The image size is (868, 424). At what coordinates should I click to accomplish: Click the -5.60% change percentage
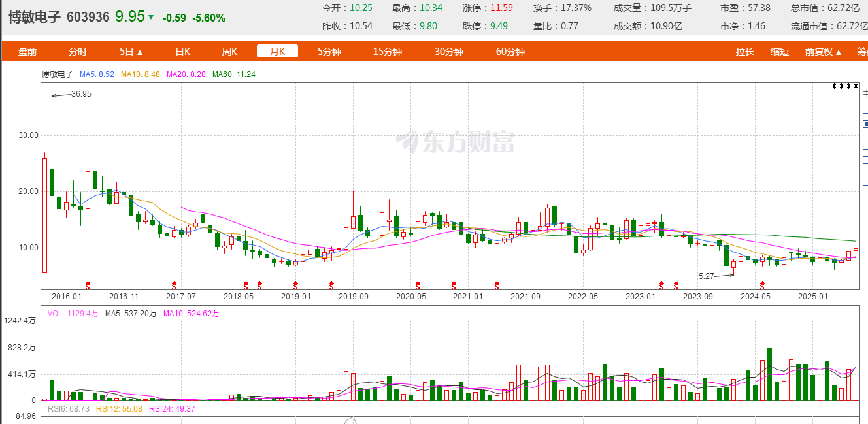point(209,18)
